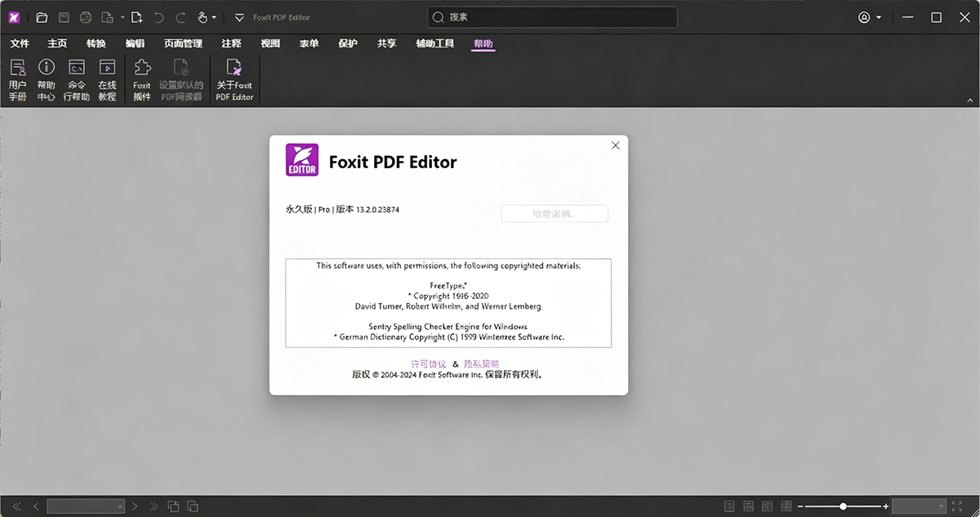980x517 pixels.
Task: Switch to the 共享 tab
Action: tap(387, 43)
